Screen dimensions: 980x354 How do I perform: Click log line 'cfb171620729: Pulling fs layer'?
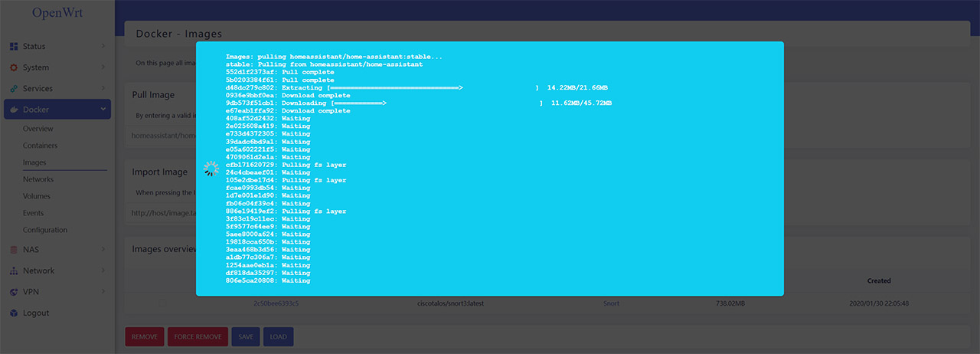click(x=286, y=165)
